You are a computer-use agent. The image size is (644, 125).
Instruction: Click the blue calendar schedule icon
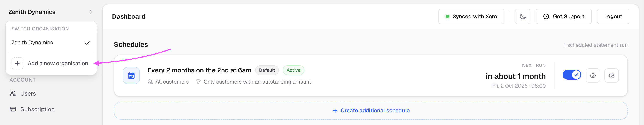tap(131, 76)
